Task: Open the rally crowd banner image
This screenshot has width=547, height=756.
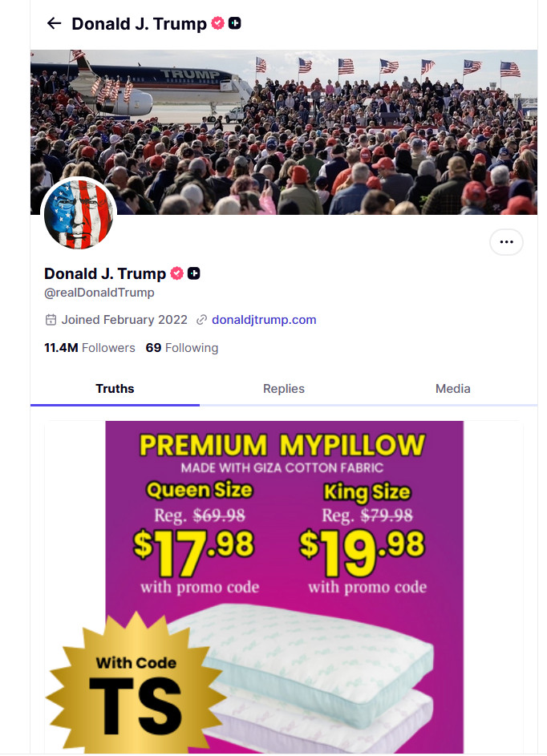Action: pos(321,120)
